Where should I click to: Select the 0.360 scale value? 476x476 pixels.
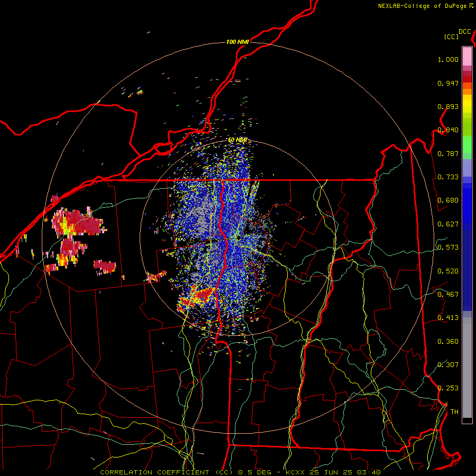pos(448,342)
